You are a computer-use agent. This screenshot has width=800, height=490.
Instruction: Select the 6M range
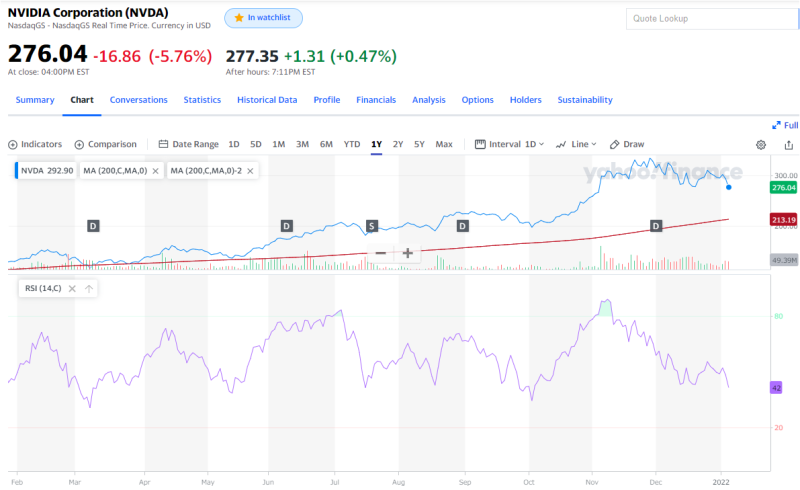(326, 144)
